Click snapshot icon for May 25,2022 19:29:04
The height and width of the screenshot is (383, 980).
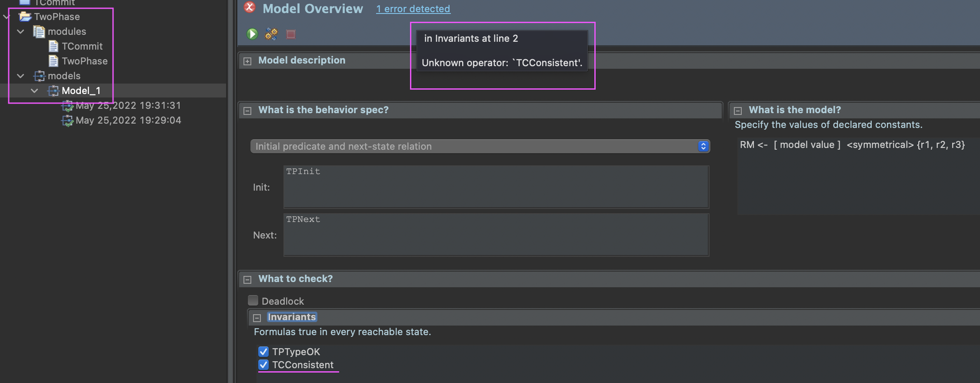(x=67, y=121)
